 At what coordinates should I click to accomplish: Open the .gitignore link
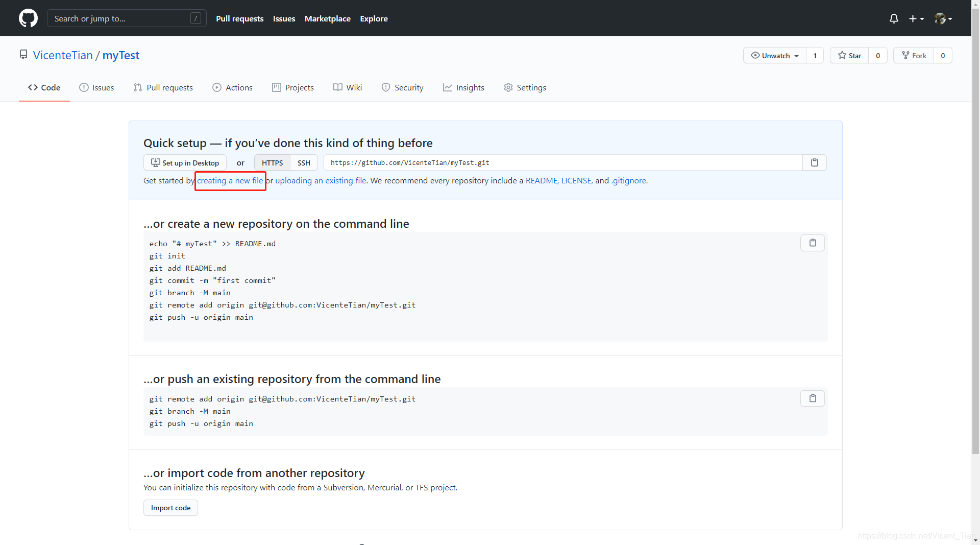629,180
